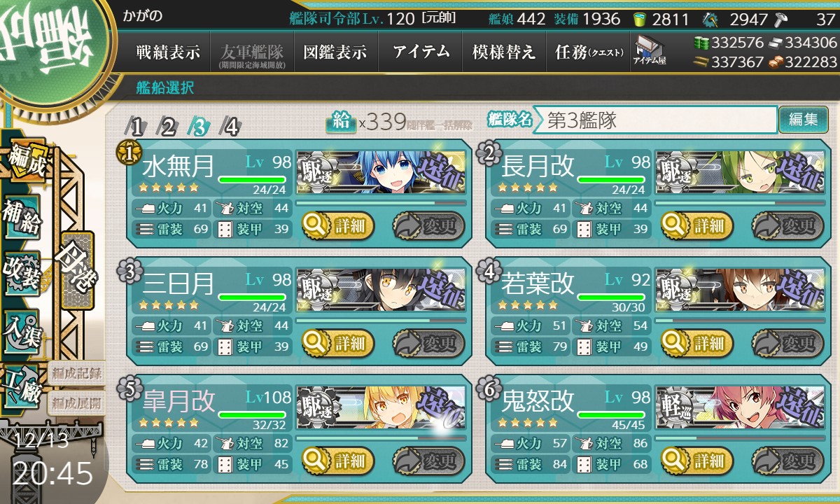840x504 pixels.
Task: Open the 戦績表示 records menu
Action: click(x=168, y=52)
